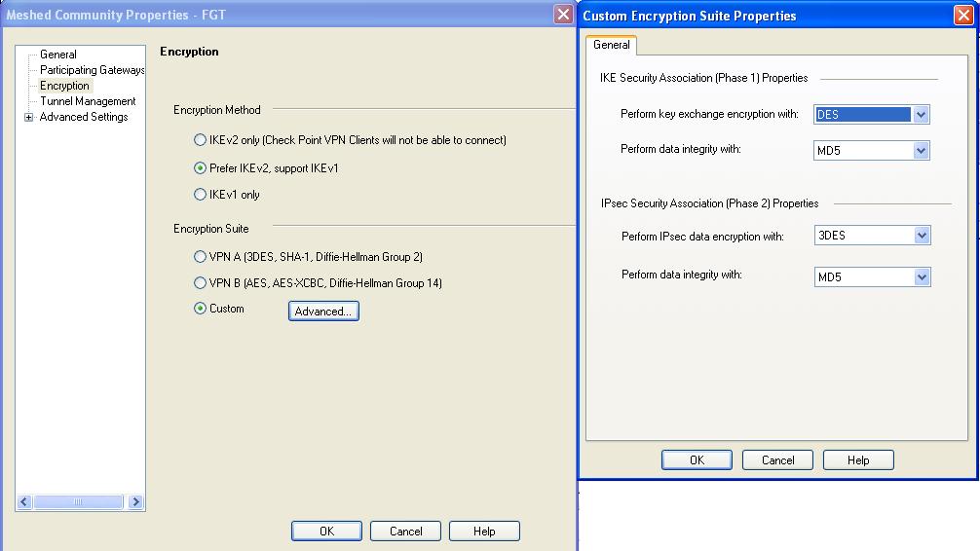Click the Encryption page heading
This screenshot has width=980, height=551.
(x=189, y=52)
